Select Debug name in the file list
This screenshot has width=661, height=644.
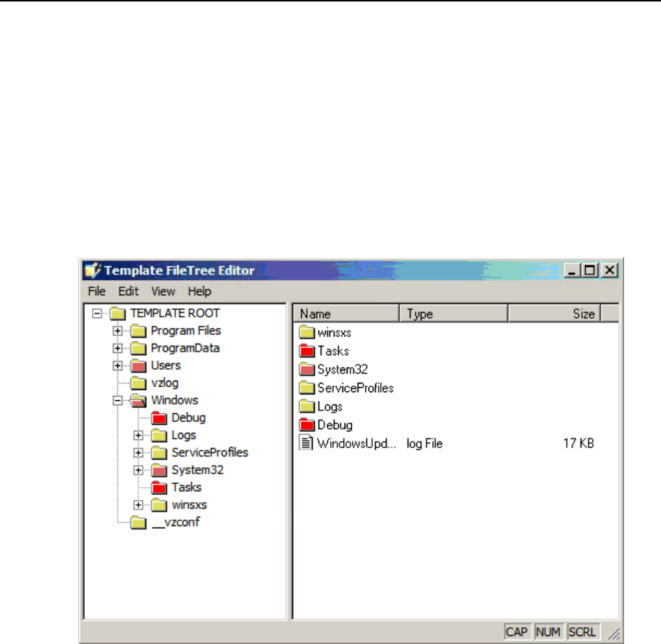coord(334,425)
